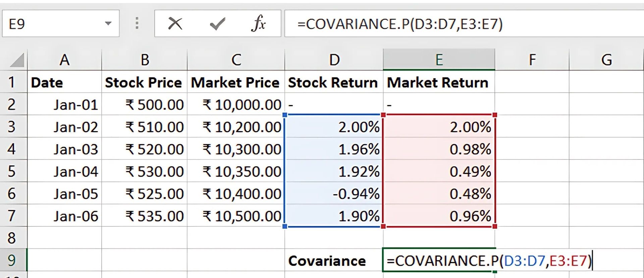
Task: Click the Select All corner triangle
Action: [x=17, y=60]
